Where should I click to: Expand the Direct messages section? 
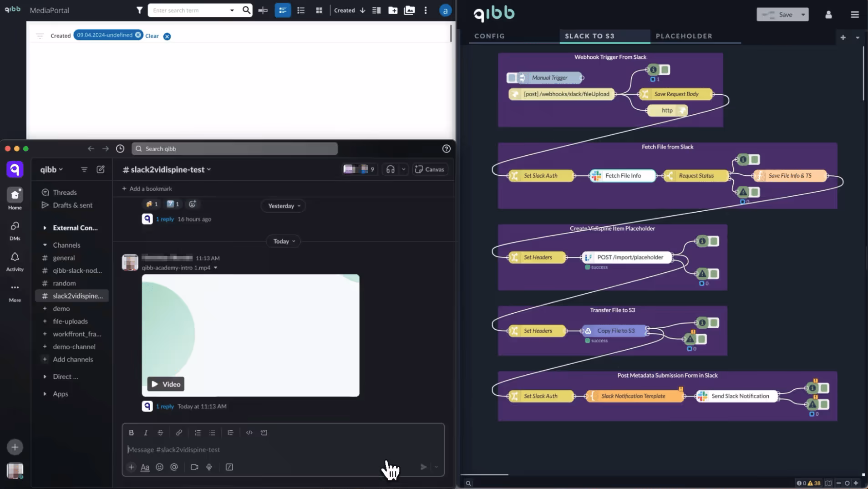point(45,377)
